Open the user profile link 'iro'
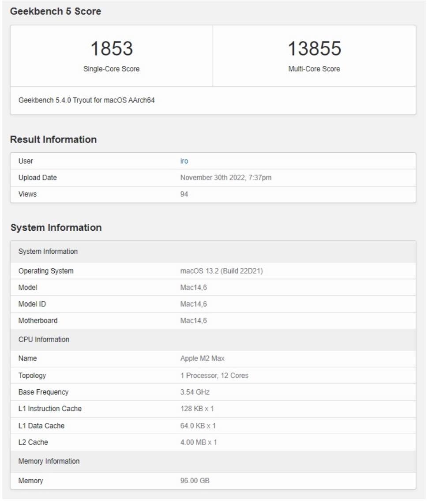The height and width of the screenshot is (504, 428). (x=184, y=161)
